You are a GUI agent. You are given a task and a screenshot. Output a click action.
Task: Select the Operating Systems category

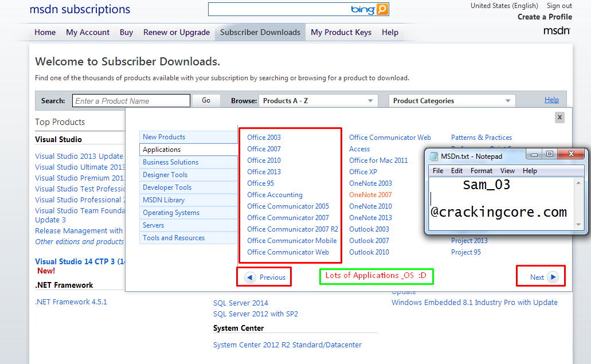point(189,213)
